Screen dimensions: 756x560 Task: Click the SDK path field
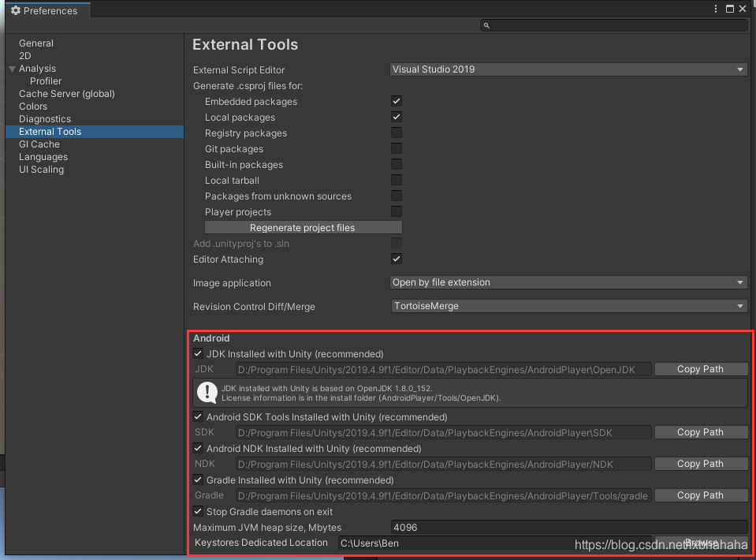pos(443,433)
